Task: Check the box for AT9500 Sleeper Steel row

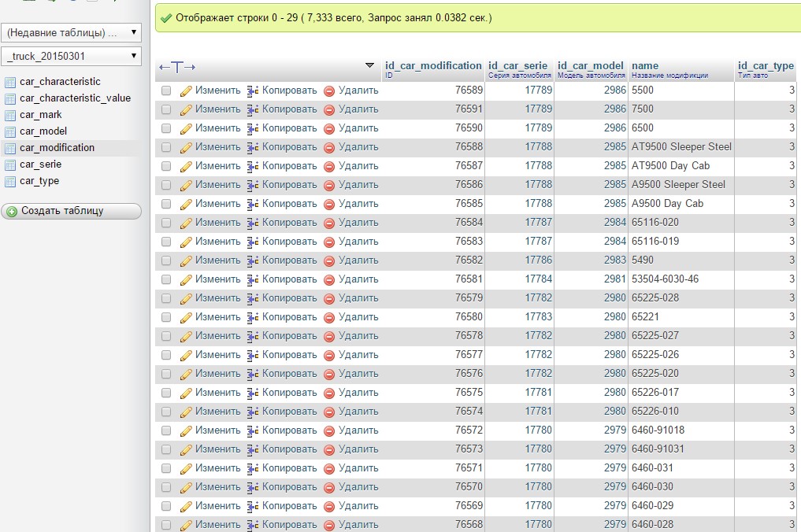Action: point(166,147)
